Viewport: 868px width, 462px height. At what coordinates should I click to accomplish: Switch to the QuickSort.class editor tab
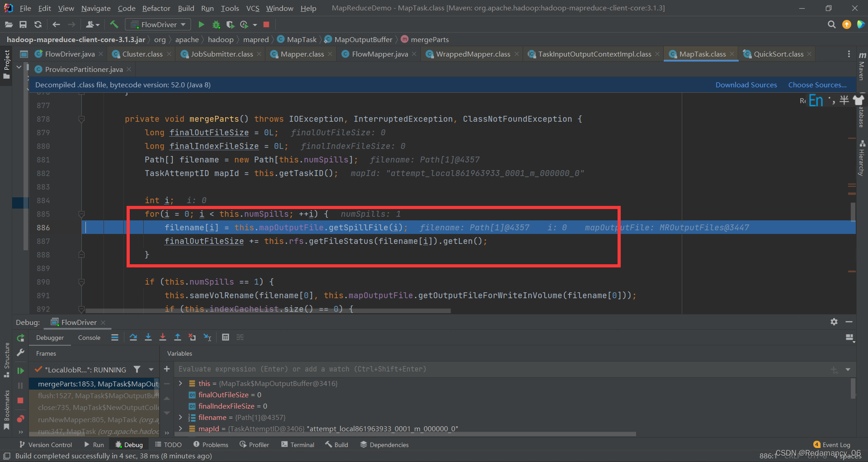(x=778, y=54)
